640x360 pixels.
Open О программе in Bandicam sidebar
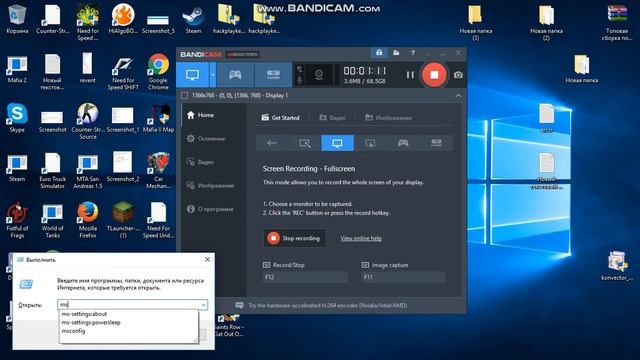coord(210,209)
